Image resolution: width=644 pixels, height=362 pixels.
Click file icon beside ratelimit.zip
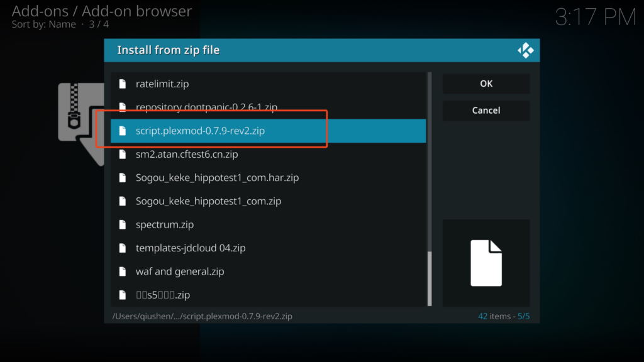point(123,84)
